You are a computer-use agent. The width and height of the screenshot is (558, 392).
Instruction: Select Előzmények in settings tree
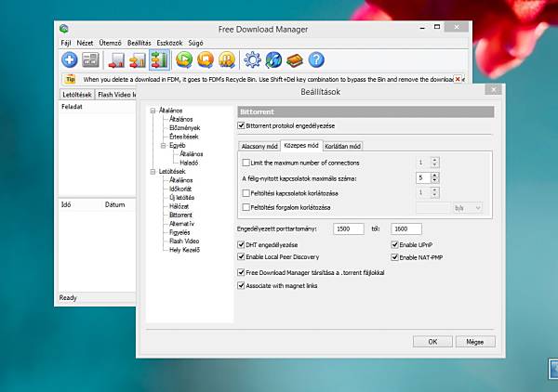[x=185, y=128]
